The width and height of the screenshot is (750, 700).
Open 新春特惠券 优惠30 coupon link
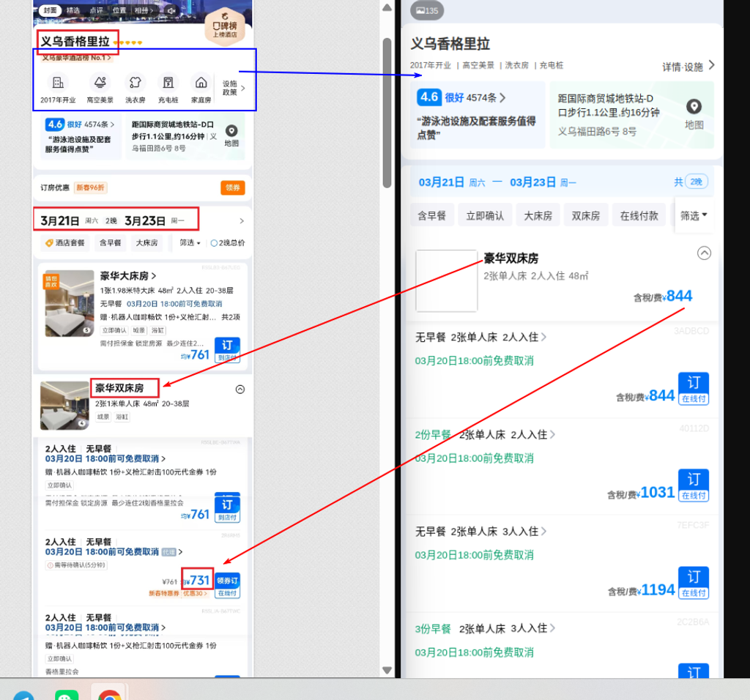[178, 593]
